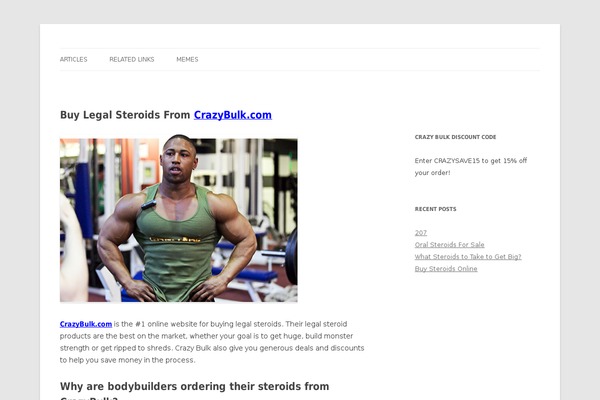Follow the CrazyBulk.com link in the main heading

(x=233, y=115)
